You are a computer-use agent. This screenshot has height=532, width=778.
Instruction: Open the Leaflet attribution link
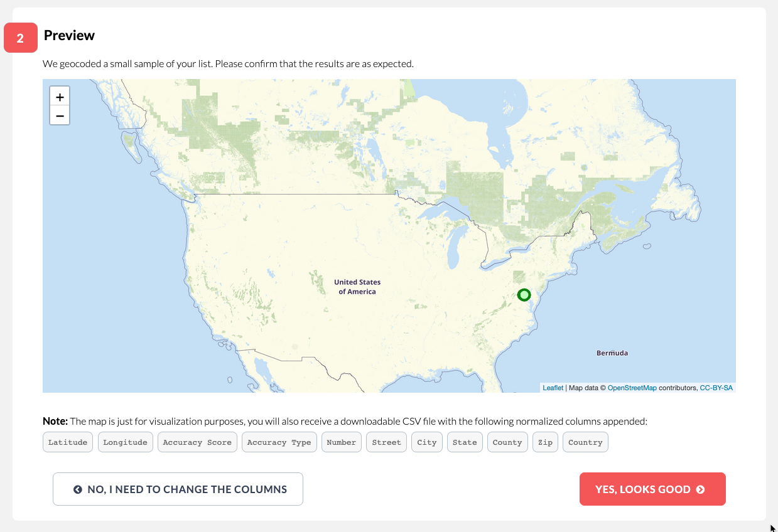(x=553, y=388)
